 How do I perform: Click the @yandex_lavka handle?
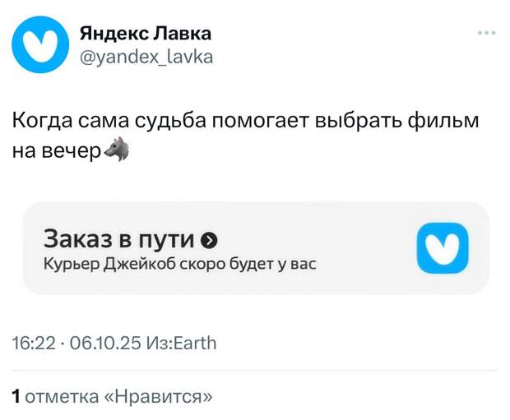click(146, 57)
